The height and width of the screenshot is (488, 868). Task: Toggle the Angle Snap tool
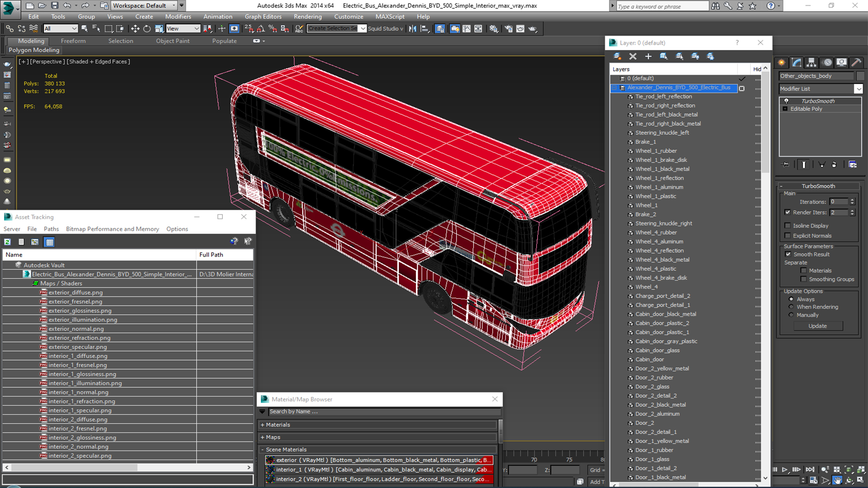[x=261, y=28]
